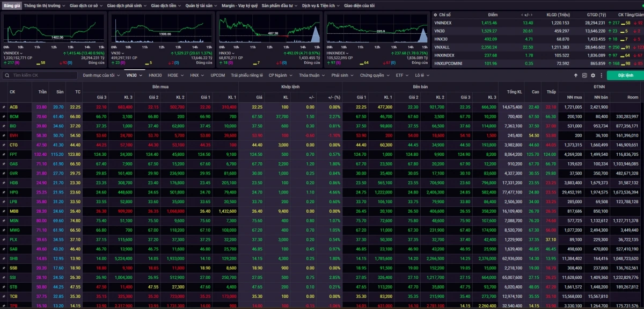Screen dimensions: 644x309
Task: Open the HNX30 chart index selector
Action: [x=228, y=53]
